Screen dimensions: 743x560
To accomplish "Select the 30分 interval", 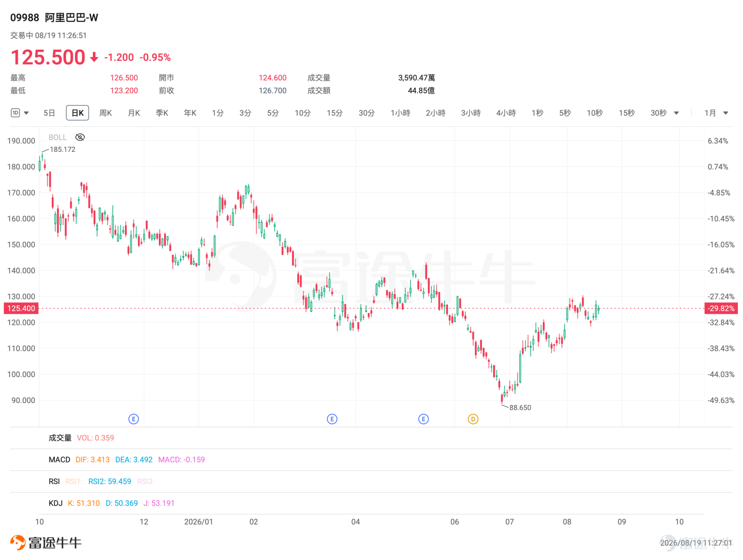I will (x=366, y=113).
